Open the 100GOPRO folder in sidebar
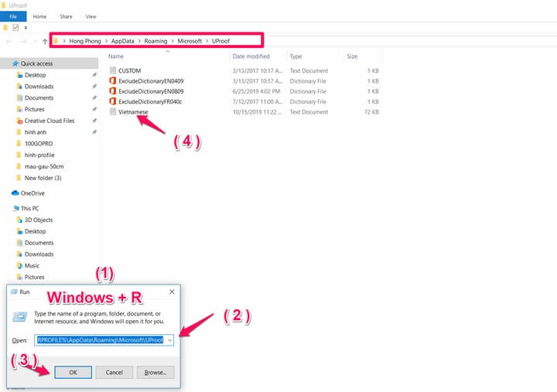Image resolution: width=557 pixels, height=392 pixels. pyautogui.click(x=39, y=144)
